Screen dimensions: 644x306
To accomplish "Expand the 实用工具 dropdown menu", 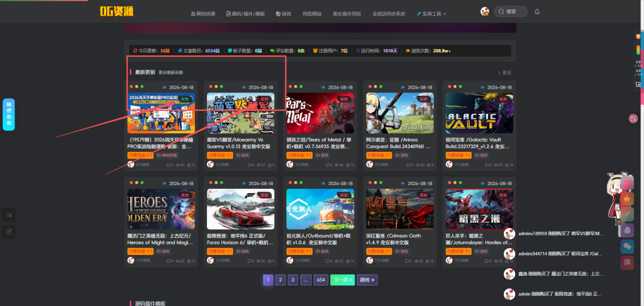I will [x=431, y=14].
